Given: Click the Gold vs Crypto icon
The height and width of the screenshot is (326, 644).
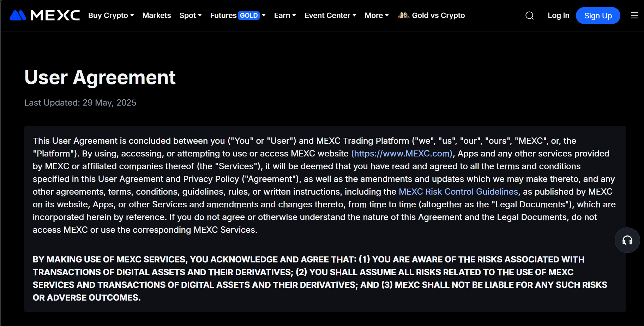Looking at the screenshot, I should (403, 15).
